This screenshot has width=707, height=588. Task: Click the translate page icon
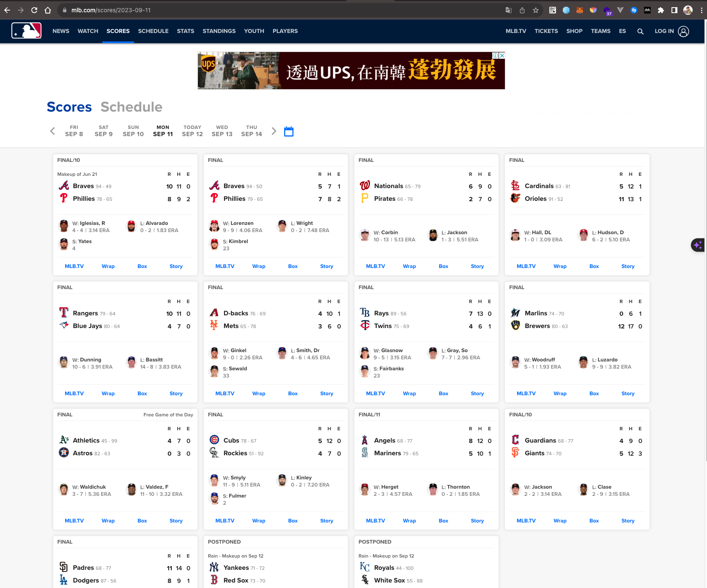509,10
